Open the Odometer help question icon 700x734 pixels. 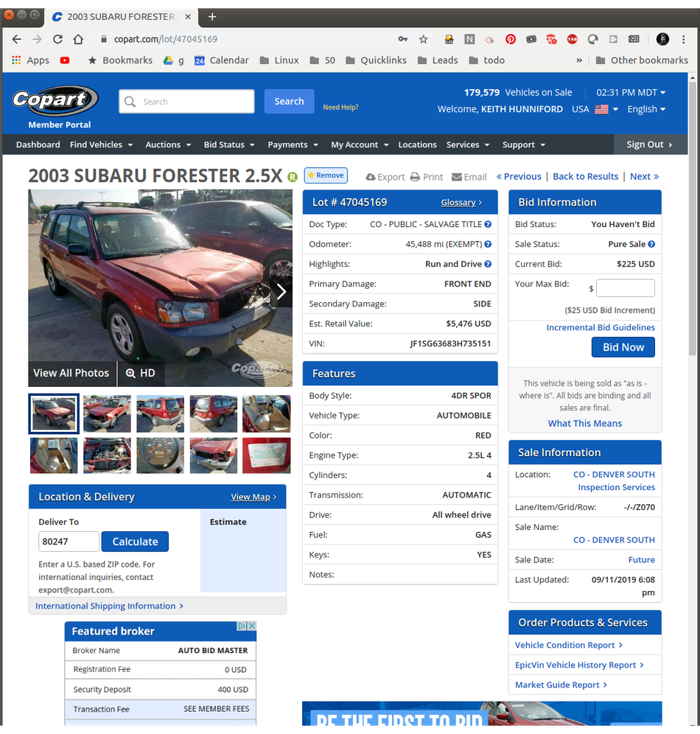(488, 244)
